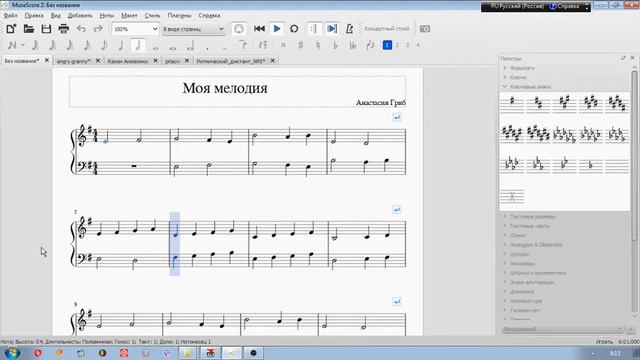Toggle pan score during playback
Viewport: 640px width, 360px height.
pyautogui.click(x=332, y=29)
